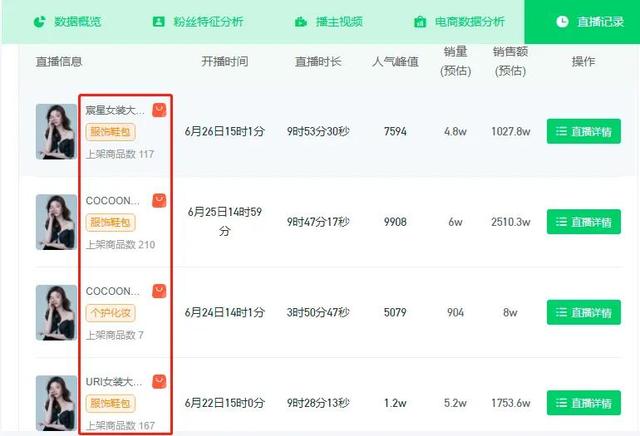Open 直播详情 for the June 26 livestream
The image size is (640, 436).
point(583,131)
